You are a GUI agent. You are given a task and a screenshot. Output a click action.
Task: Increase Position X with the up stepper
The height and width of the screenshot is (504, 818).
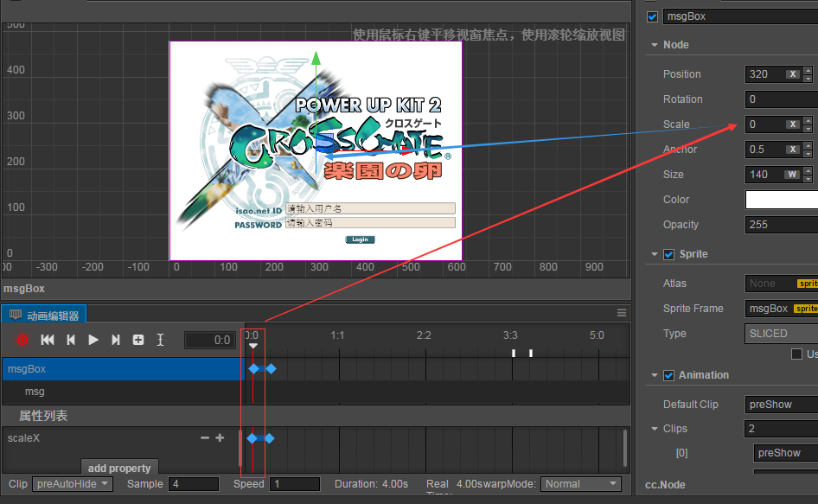[808, 70]
